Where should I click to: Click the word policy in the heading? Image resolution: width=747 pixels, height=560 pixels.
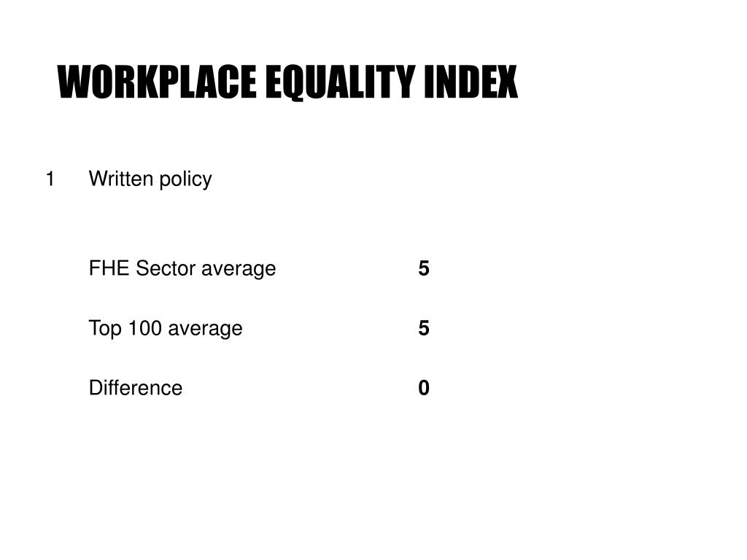[x=186, y=180]
